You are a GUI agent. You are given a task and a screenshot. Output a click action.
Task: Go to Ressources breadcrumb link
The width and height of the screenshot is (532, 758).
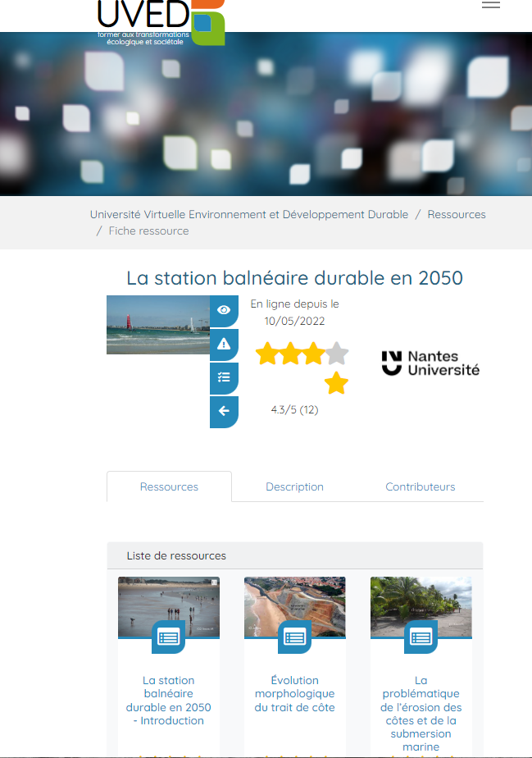(456, 214)
